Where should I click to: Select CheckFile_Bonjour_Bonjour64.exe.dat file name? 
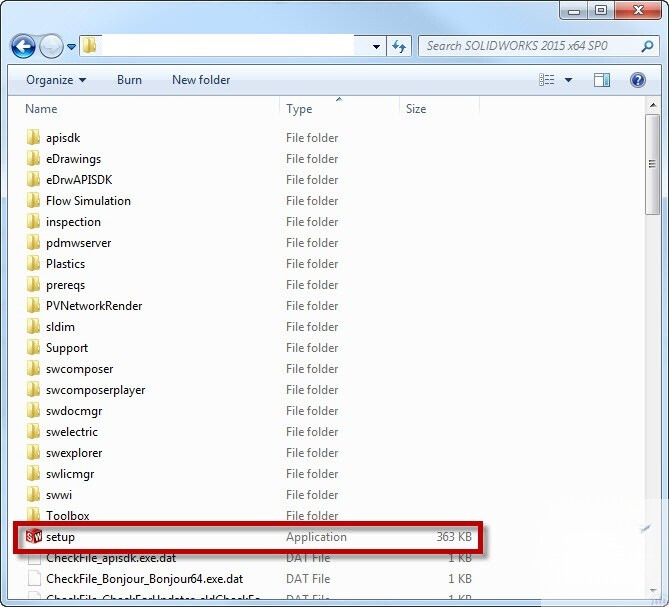pos(144,579)
